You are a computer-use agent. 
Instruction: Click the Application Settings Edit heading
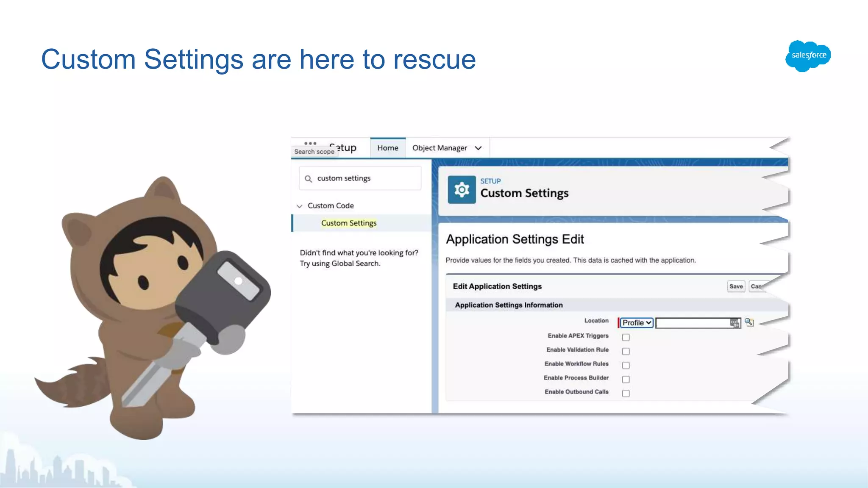(515, 239)
